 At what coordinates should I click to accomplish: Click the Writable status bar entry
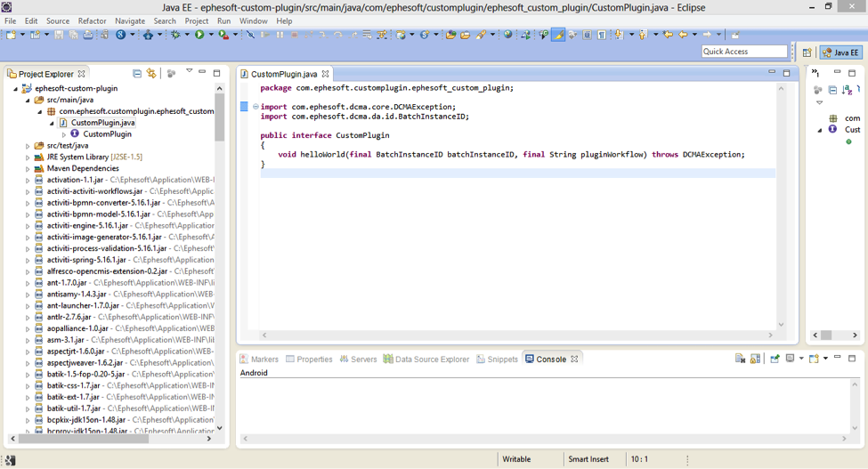[x=516, y=459]
